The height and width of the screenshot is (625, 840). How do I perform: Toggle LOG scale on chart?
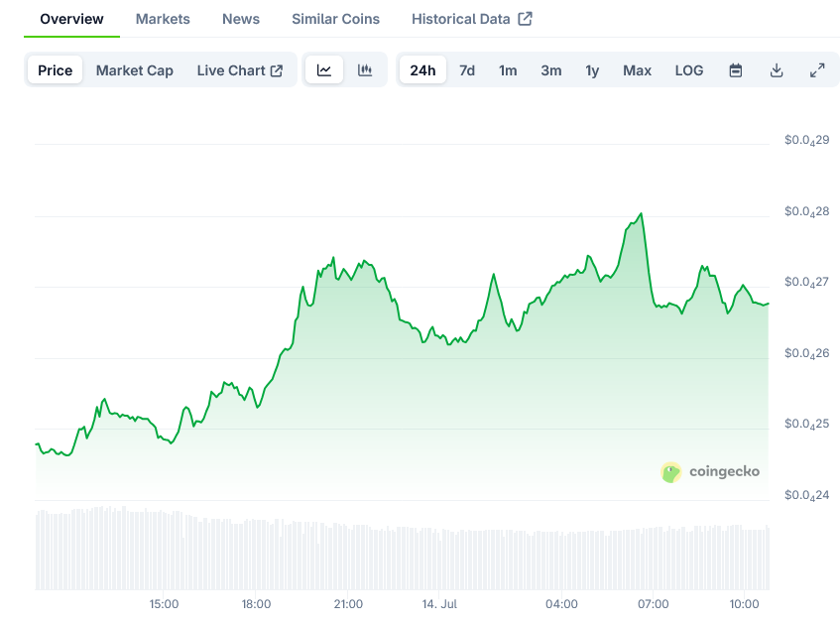click(x=689, y=70)
